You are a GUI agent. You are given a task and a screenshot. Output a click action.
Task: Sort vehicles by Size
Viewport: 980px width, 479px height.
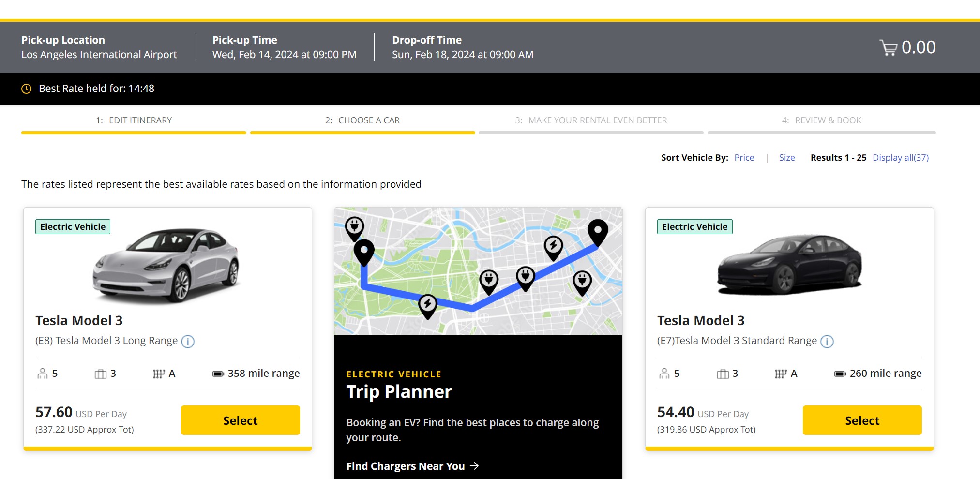pyautogui.click(x=786, y=158)
